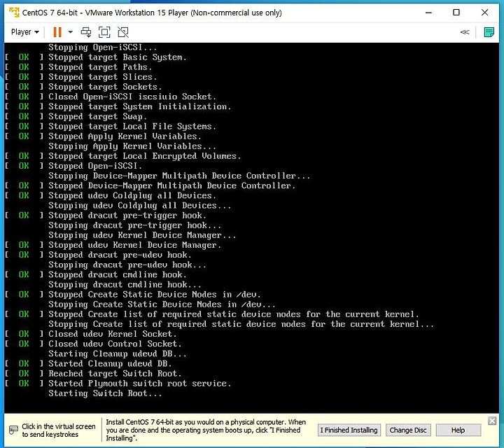Viewport: 504px width, 448px height.
Task: Collapse toolbar with double chevron icon
Action: pos(465,32)
